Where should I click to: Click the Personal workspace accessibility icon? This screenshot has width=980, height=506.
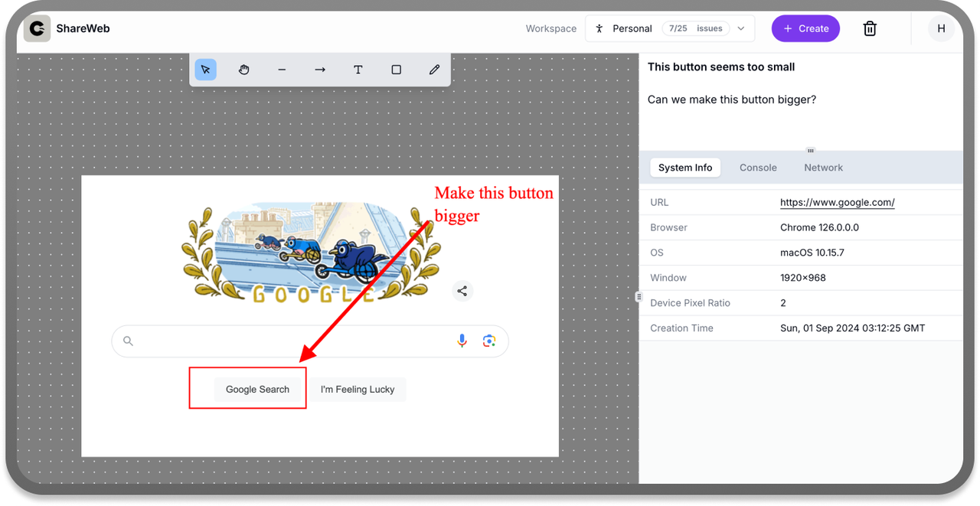pyautogui.click(x=599, y=28)
